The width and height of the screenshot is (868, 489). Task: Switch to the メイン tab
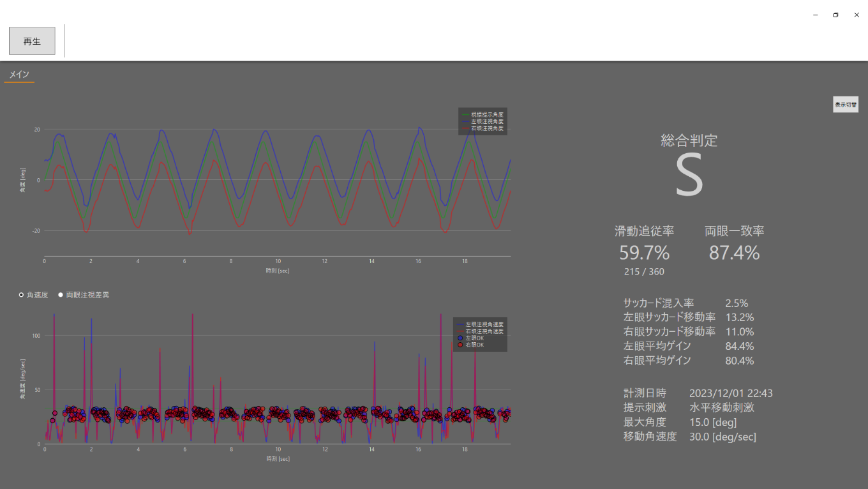19,75
